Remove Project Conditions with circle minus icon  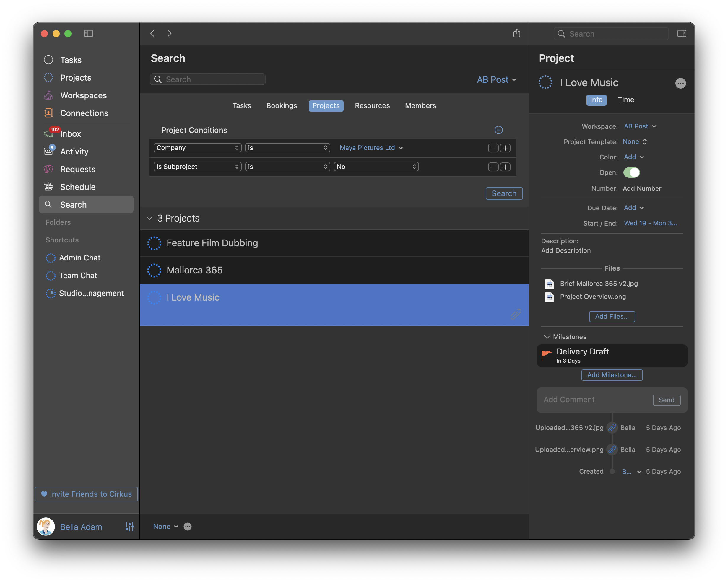[498, 130]
